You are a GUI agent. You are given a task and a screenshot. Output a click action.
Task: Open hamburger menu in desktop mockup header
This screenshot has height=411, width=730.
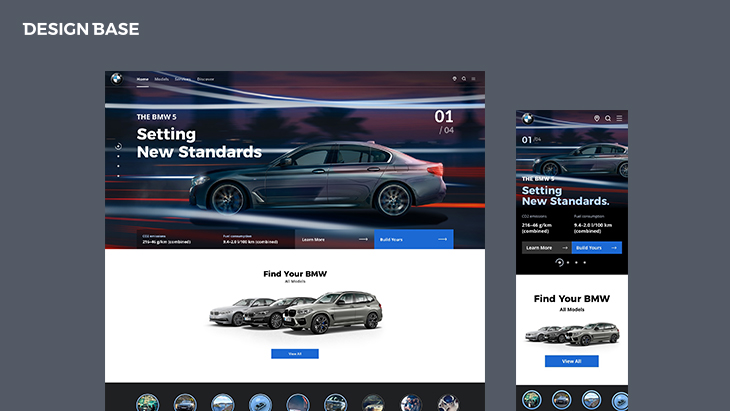coord(473,79)
